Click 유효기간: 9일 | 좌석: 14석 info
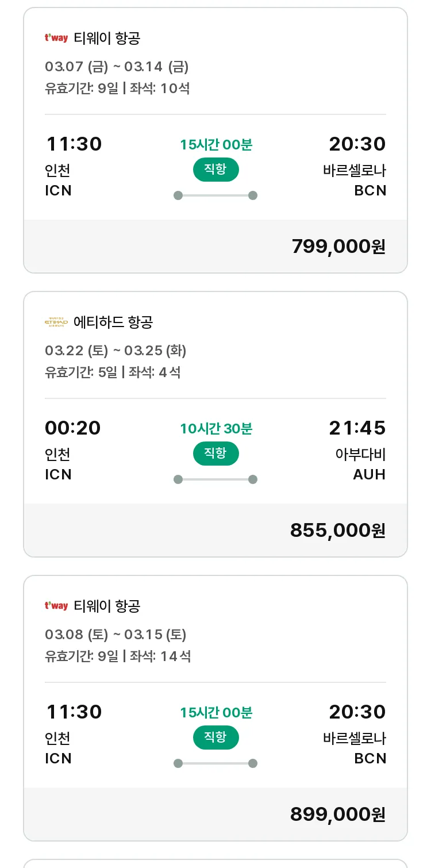The image size is (431, 868). coord(118,656)
